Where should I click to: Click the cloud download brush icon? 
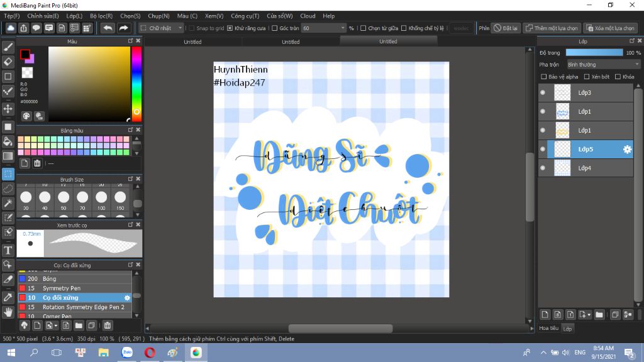[x=25, y=326]
